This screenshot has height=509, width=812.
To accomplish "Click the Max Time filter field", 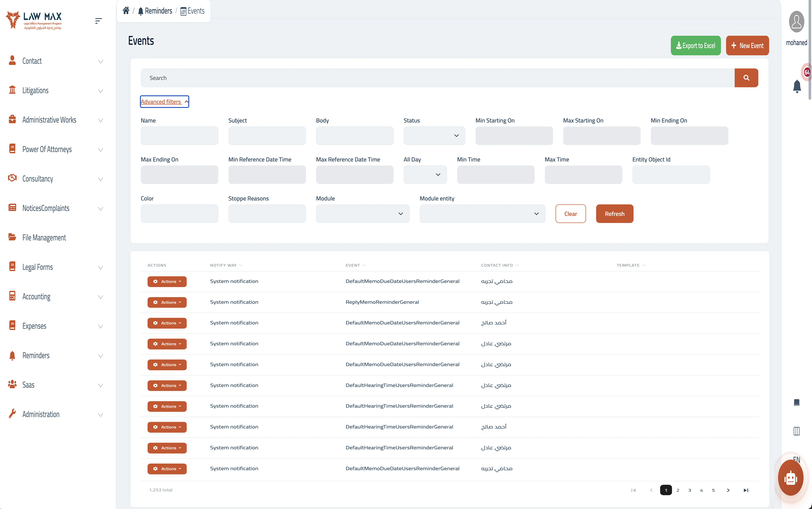I will [583, 175].
